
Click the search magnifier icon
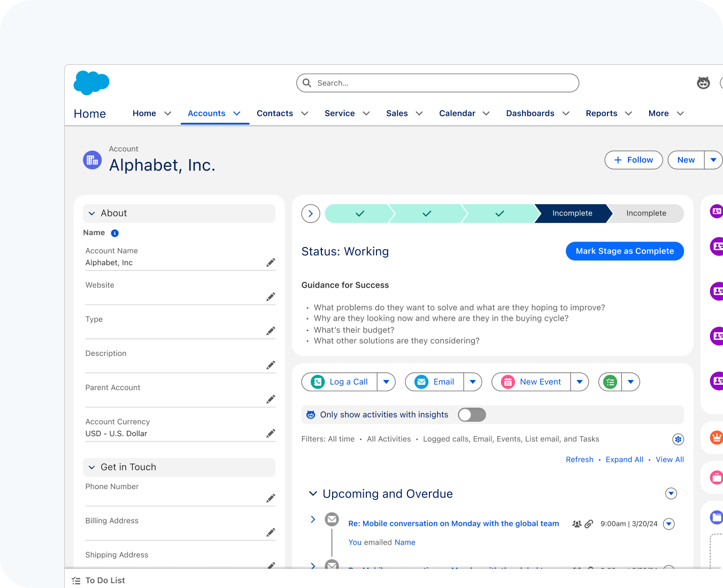(307, 83)
